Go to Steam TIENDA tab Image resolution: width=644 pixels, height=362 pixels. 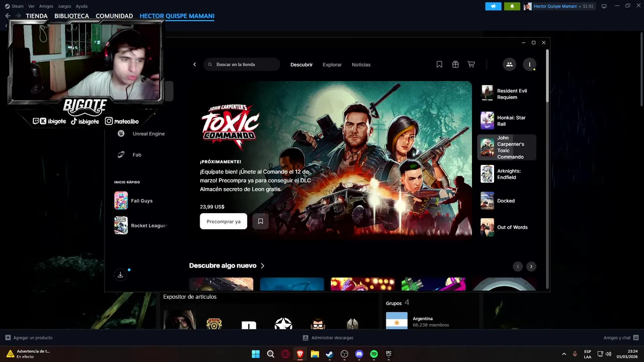point(37,16)
